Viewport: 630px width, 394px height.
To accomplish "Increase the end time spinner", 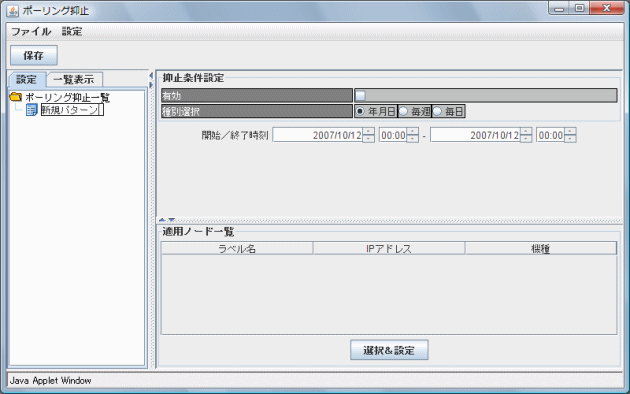I will pos(570,132).
